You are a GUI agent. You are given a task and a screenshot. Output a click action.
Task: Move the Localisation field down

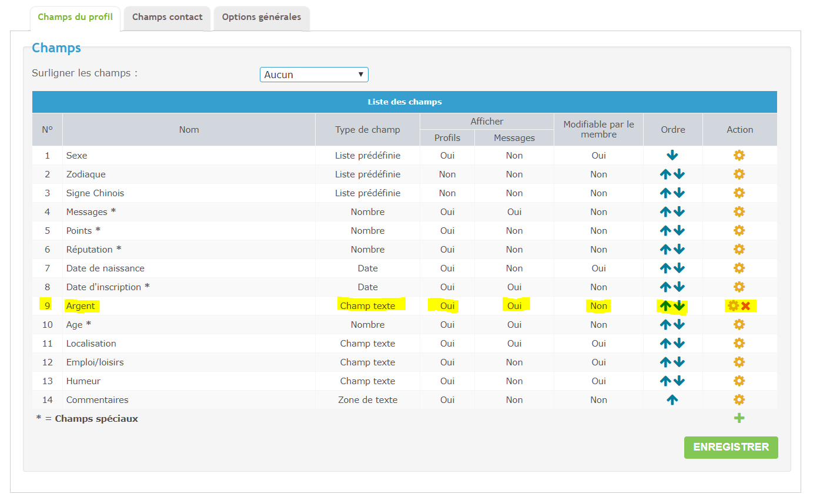click(x=680, y=344)
